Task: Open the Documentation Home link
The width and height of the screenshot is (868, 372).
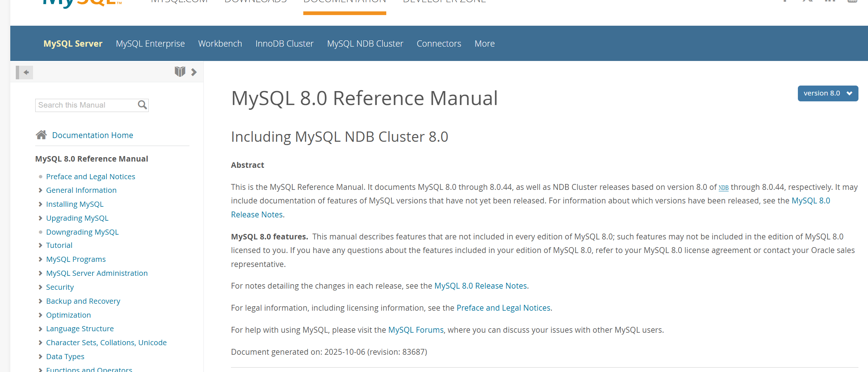Action: pyautogui.click(x=93, y=135)
